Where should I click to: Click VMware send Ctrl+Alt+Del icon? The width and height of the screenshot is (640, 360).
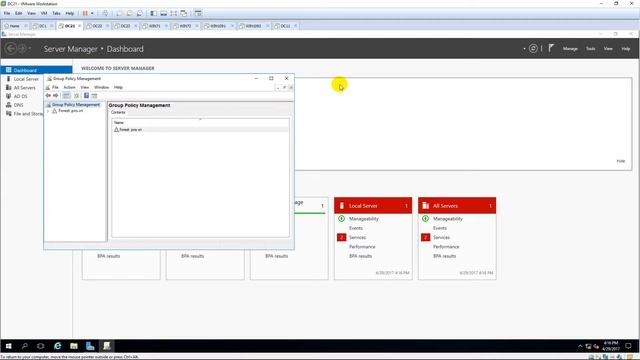(105, 13)
